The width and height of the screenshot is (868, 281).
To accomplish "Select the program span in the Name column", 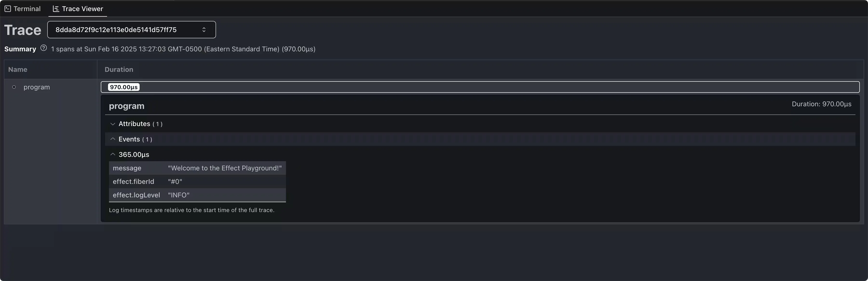I will pyautogui.click(x=37, y=87).
